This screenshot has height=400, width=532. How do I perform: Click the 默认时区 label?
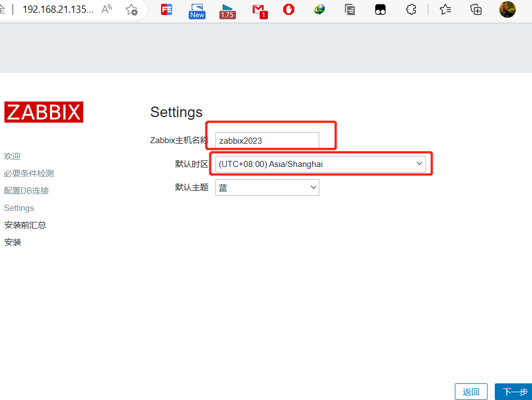192,164
